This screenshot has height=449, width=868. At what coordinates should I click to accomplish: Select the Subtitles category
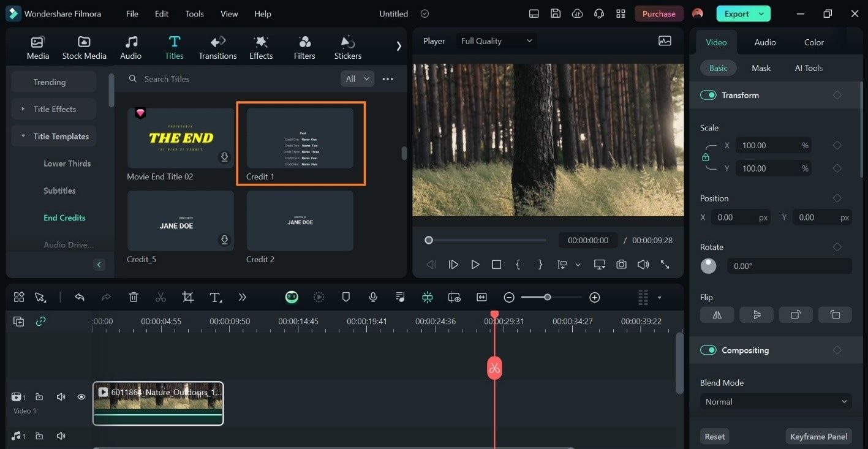[x=59, y=191]
